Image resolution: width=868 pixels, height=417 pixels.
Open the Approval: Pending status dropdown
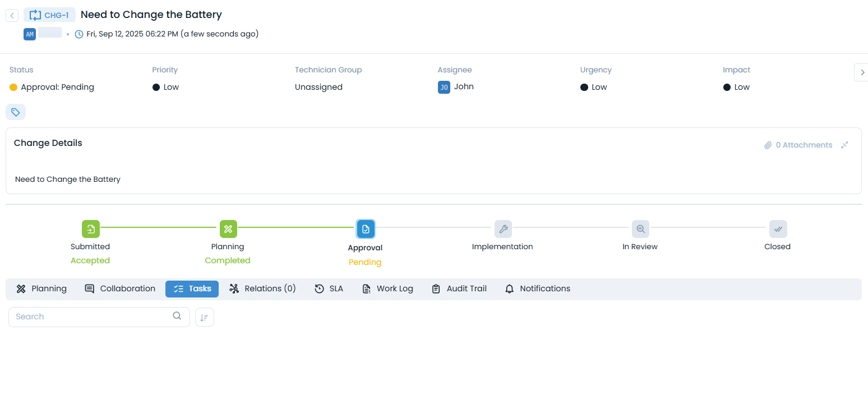pyautogui.click(x=52, y=87)
